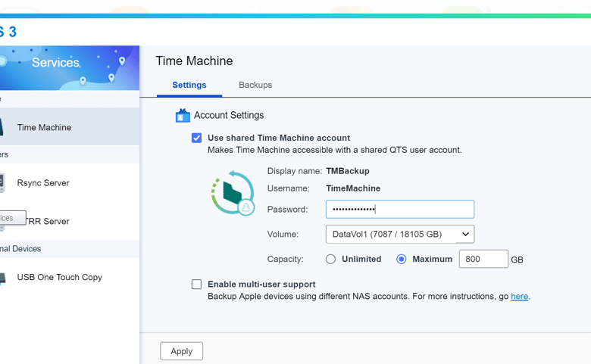Image resolution: width=591 pixels, height=364 pixels.
Task: Click the TimeMachine username text
Action: point(353,188)
